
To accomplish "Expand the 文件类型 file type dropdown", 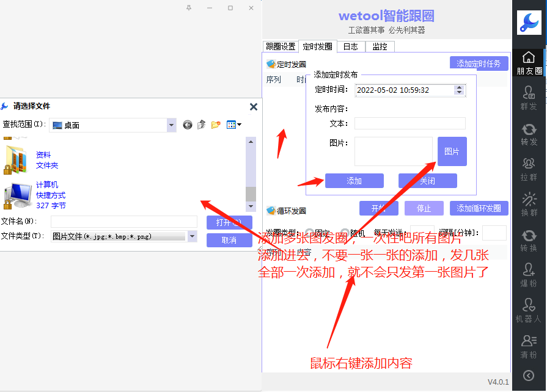I will pyautogui.click(x=192, y=236).
